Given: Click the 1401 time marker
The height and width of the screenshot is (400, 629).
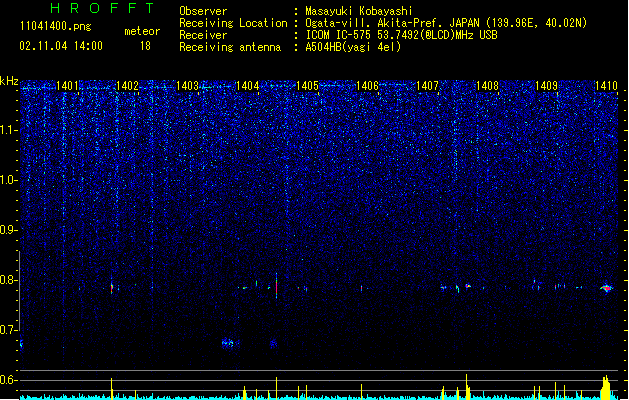Looking at the screenshot, I should [x=67, y=86].
